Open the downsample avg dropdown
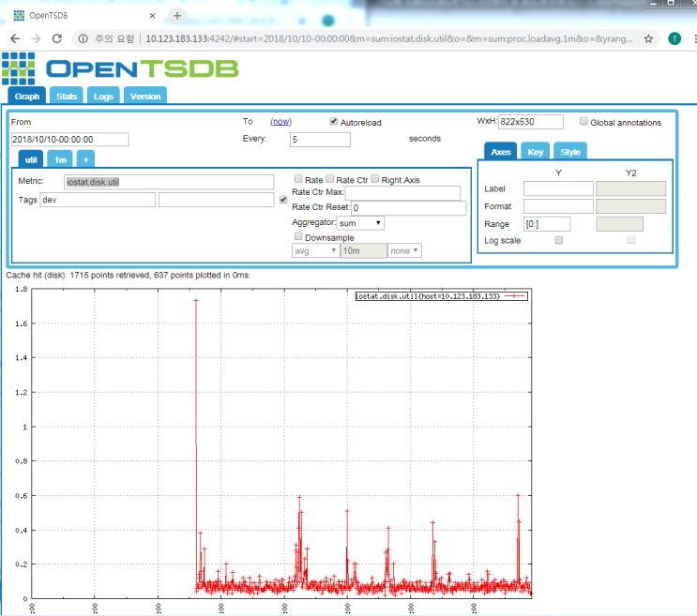The height and width of the screenshot is (616, 697). 314,250
